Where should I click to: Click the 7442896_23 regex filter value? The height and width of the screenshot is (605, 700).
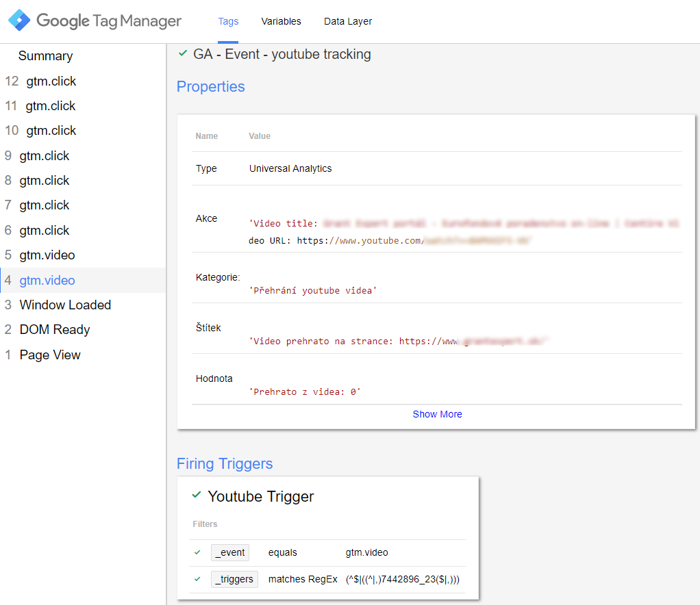[402, 579]
